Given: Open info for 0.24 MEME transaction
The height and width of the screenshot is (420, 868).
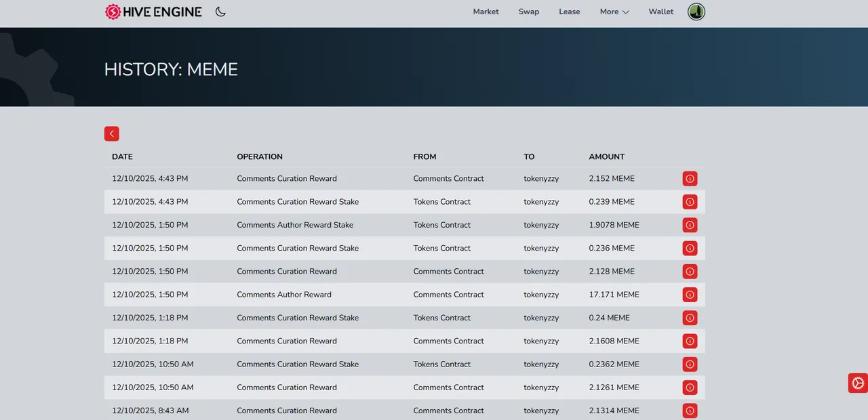Looking at the screenshot, I should point(690,318).
